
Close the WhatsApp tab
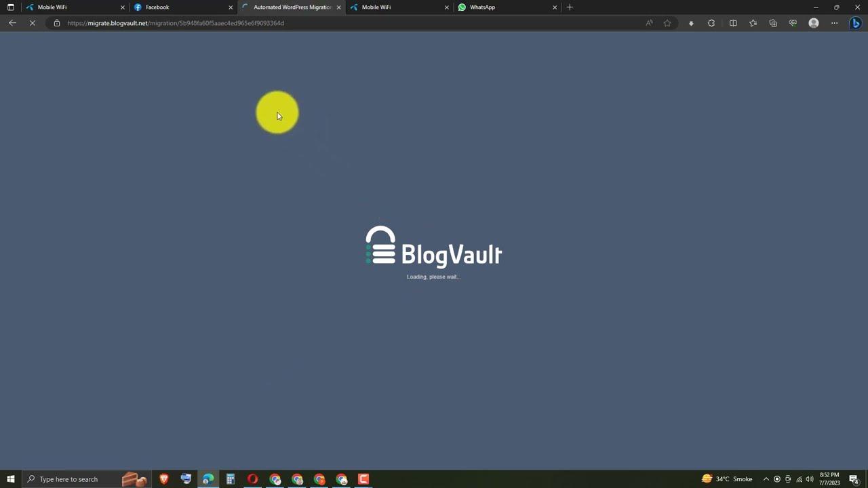coord(555,7)
